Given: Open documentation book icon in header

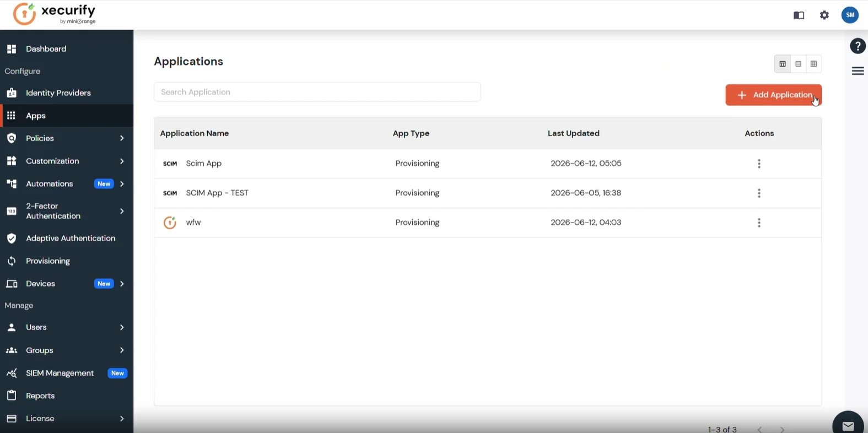Looking at the screenshot, I should pos(799,15).
